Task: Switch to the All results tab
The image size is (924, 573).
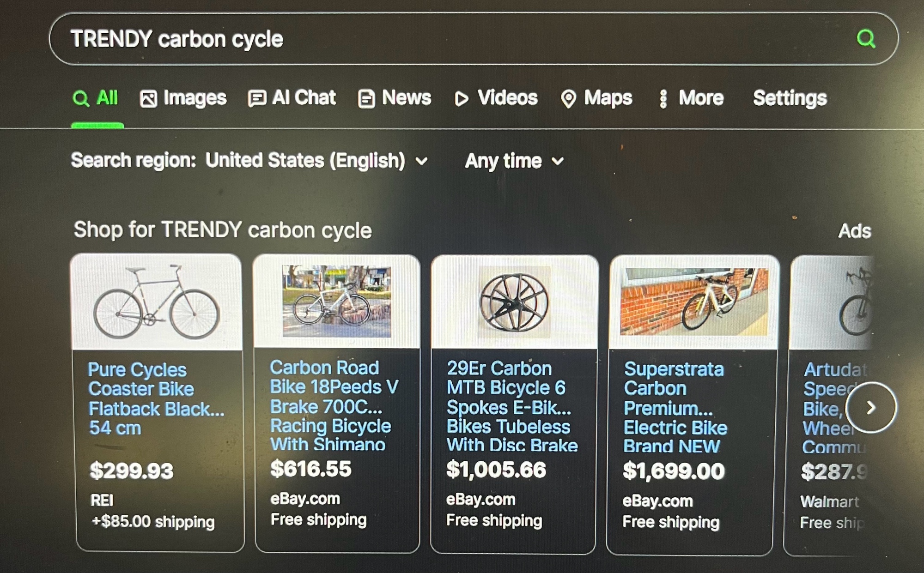Action: pos(96,98)
